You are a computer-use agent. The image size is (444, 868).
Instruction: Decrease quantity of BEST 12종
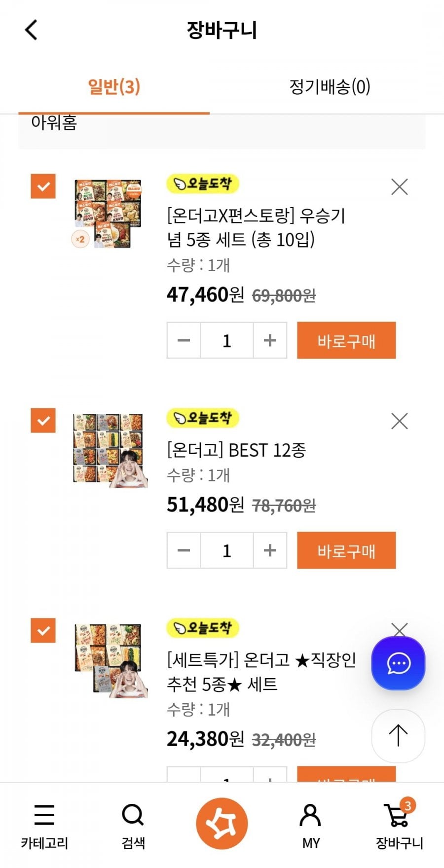click(x=184, y=550)
